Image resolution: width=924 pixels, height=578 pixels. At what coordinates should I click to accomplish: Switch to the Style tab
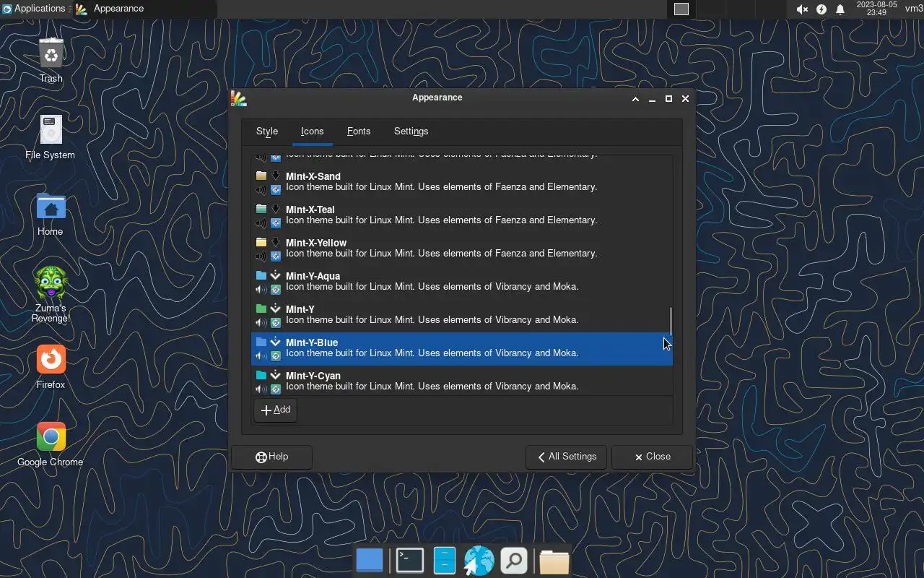click(267, 131)
